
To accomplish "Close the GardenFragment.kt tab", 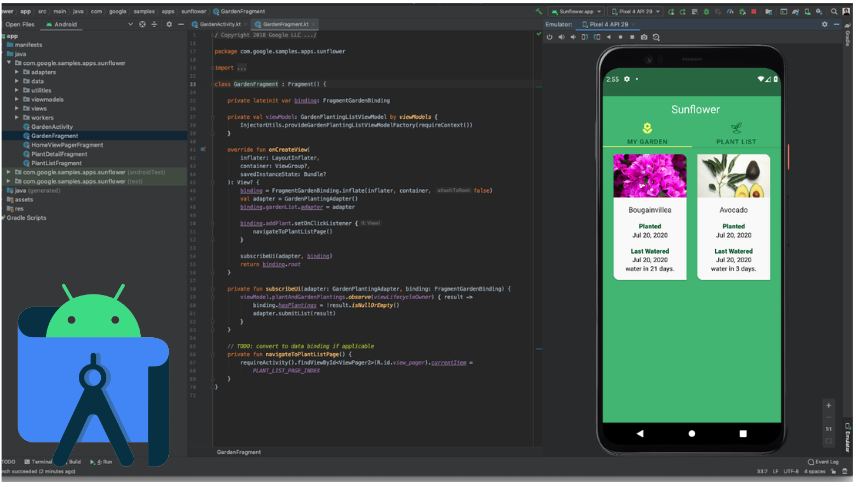I will tap(314, 24).
